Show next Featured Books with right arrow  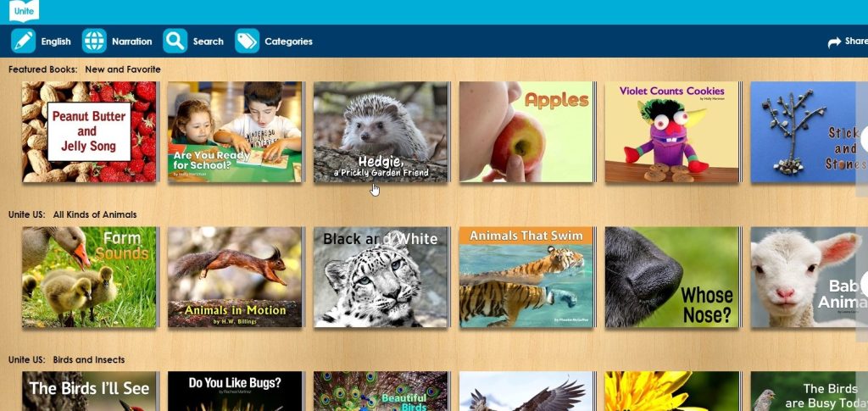coord(864,139)
